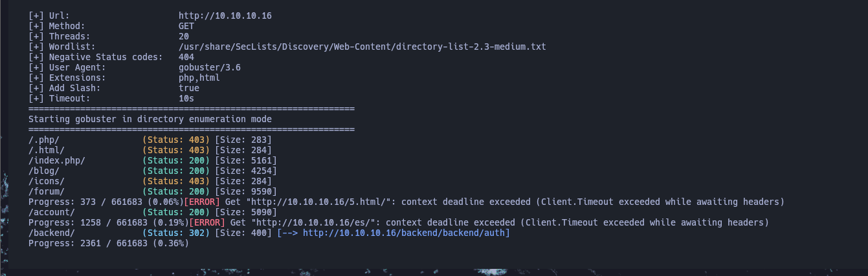Click the php,html extensions value
868x276 pixels.
[x=199, y=78]
